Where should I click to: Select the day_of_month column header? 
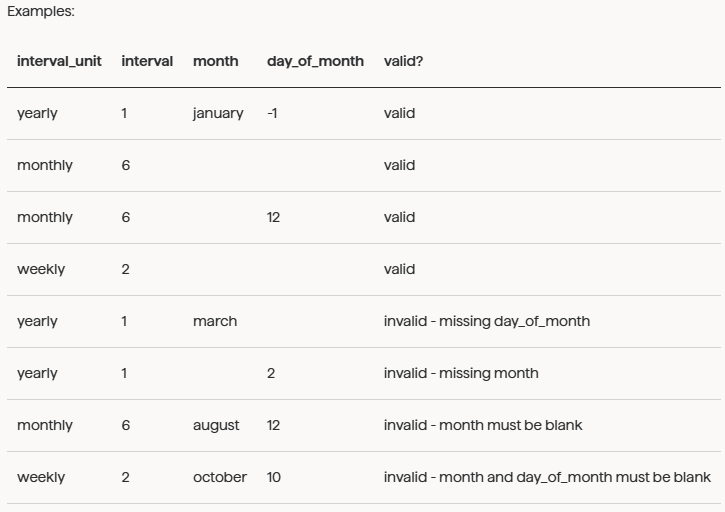[x=315, y=61]
